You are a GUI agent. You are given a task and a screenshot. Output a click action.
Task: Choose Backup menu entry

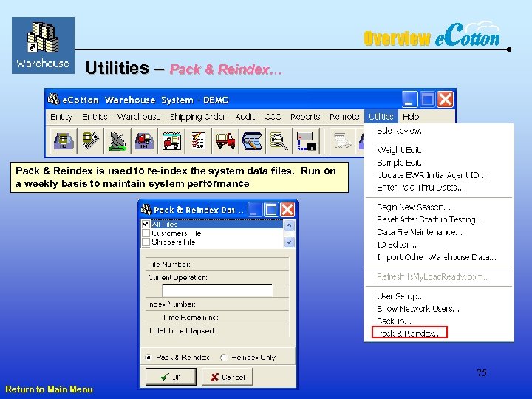[394, 321]
